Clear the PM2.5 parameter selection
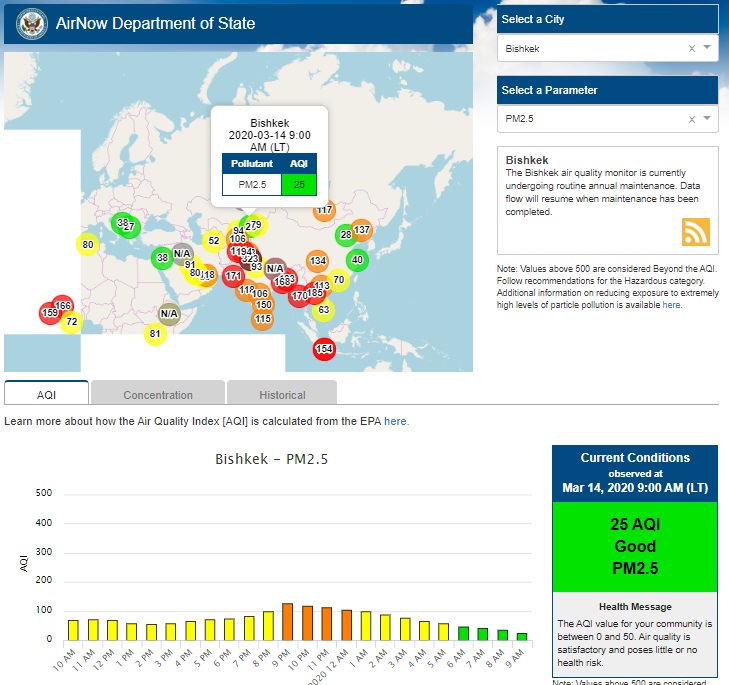This screenshot has width=729, height=685. point(691,119)
